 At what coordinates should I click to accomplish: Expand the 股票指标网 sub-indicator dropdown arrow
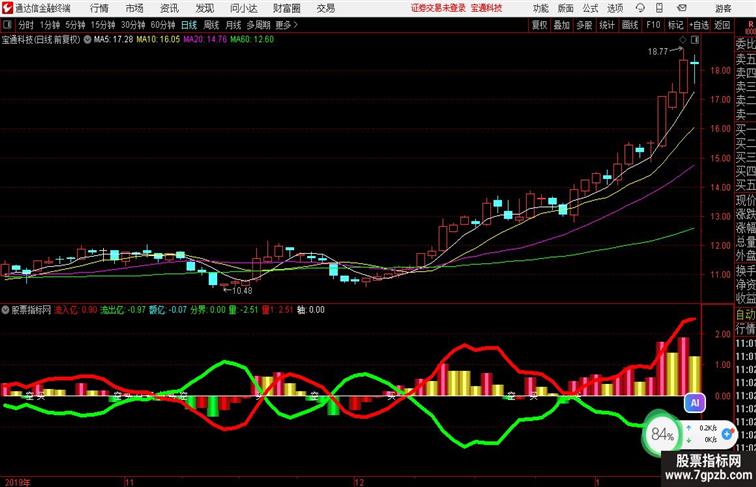[x=5, y=310]
